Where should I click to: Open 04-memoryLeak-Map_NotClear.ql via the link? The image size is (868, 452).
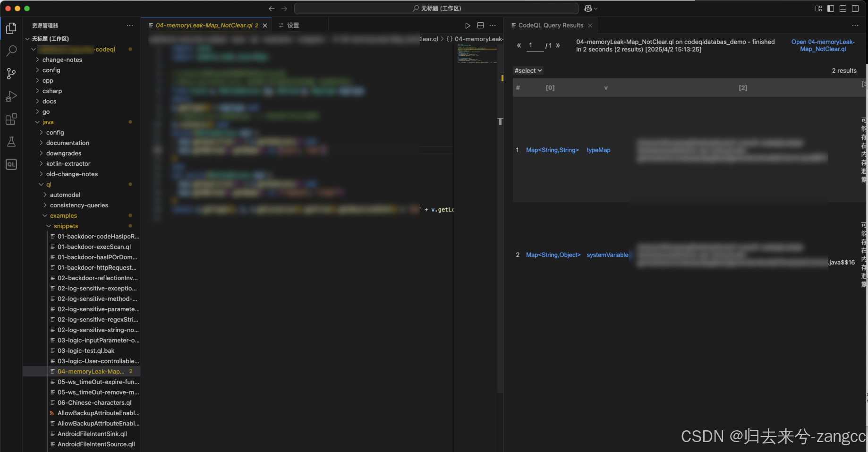point(823,45)
